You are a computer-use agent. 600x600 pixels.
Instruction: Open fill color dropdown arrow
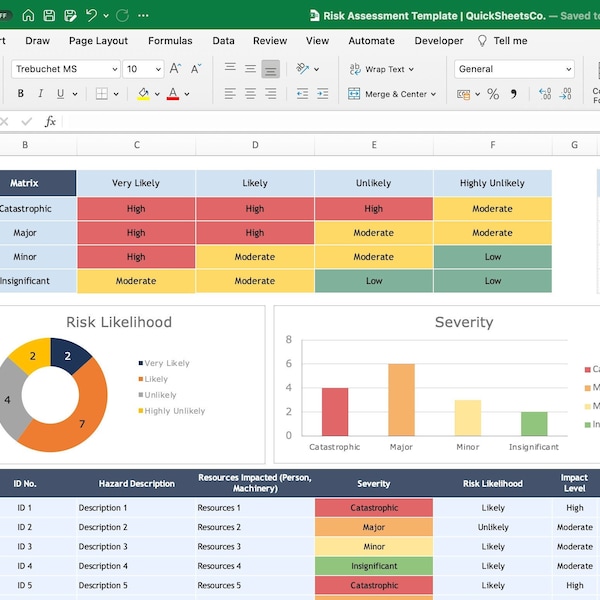(157, 94)
